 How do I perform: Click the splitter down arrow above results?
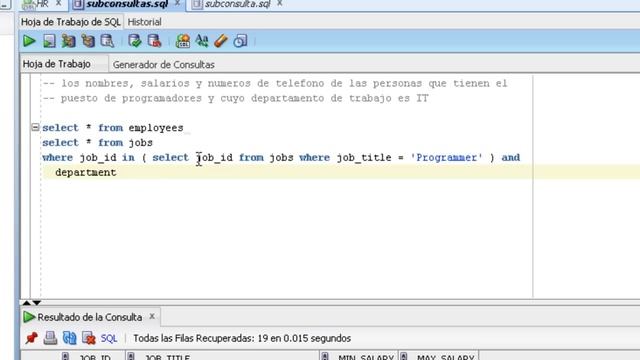point(37,302)
